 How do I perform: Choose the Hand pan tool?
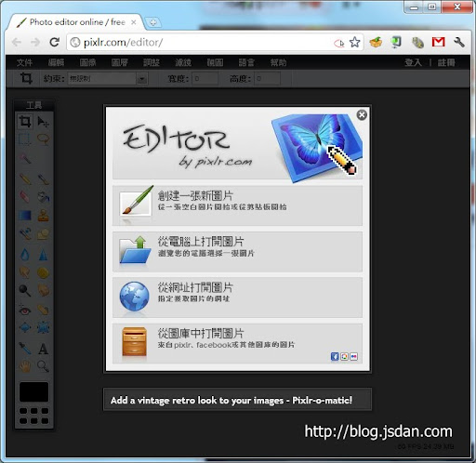[x=25, y=366]
